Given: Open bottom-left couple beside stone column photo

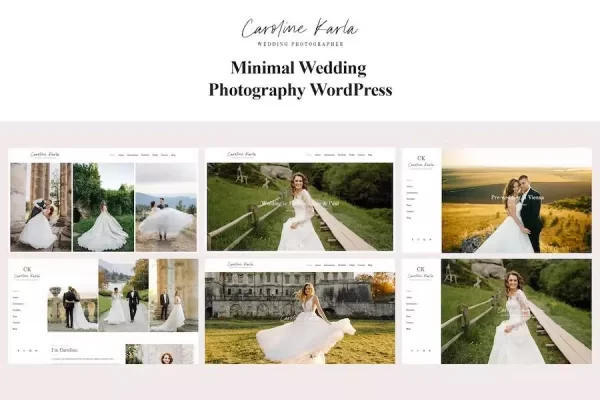Looking at the screenshot, I should 174,295.
